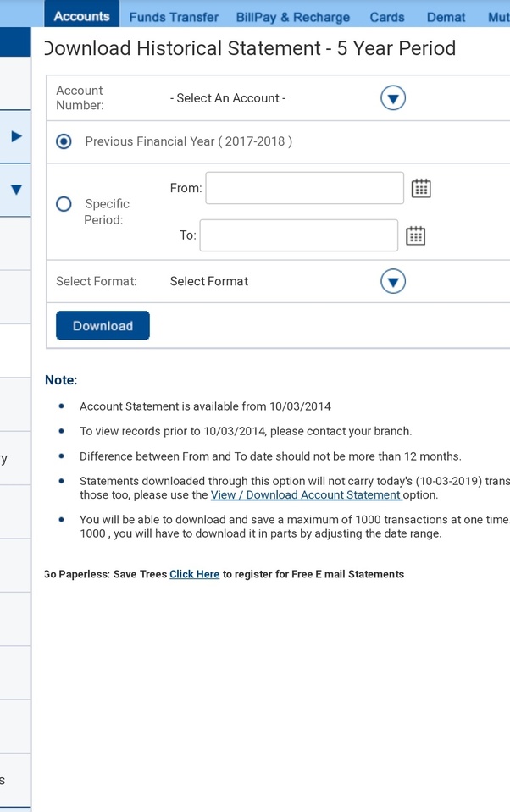Collapse sidebar section with down-pointing arrow
510x812 pixels.
pyautogui.click(x=17, y=190)
